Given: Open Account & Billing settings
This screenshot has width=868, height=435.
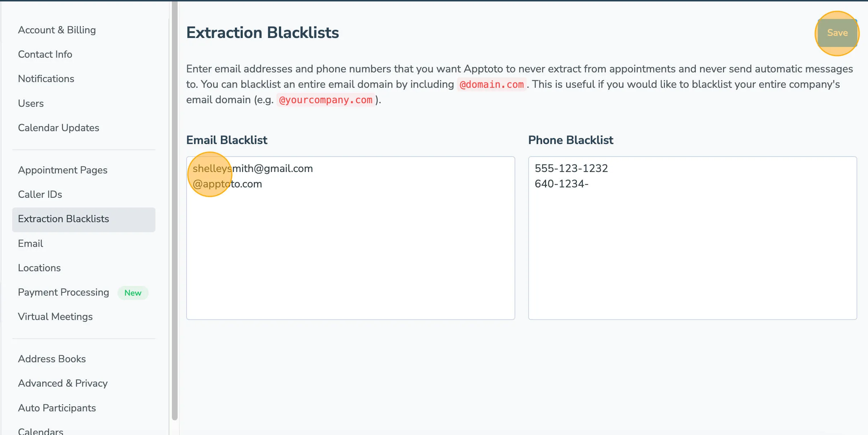Looking at the screenshot, I should pyautogui.click(x=57, y=30).
